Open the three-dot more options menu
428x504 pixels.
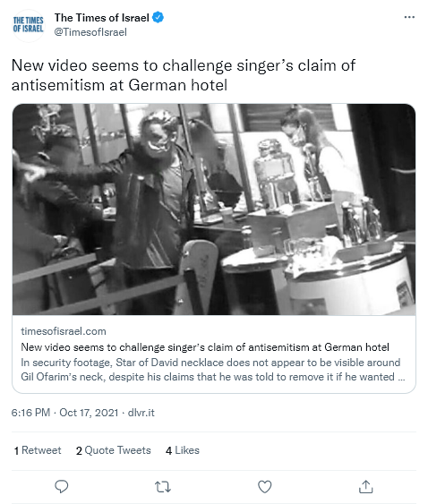(x=409, y=17)
